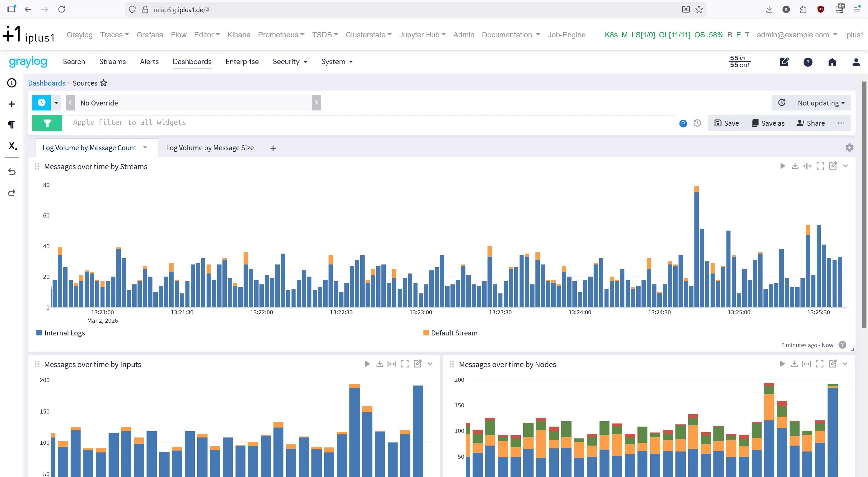This screenshot has height=477, width=868.
Task: Edit the Messages over time by Nodes widget
Action: (832, 364)
